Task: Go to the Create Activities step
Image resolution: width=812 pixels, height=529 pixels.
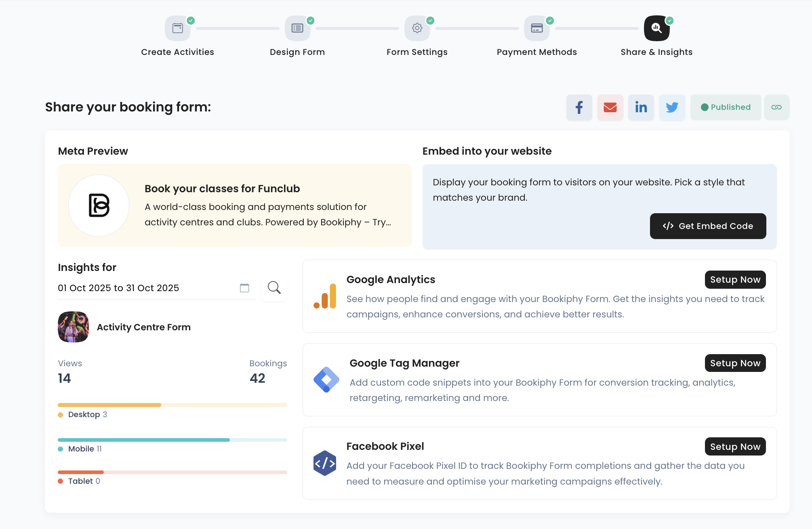Action: (x=178, y=28)
